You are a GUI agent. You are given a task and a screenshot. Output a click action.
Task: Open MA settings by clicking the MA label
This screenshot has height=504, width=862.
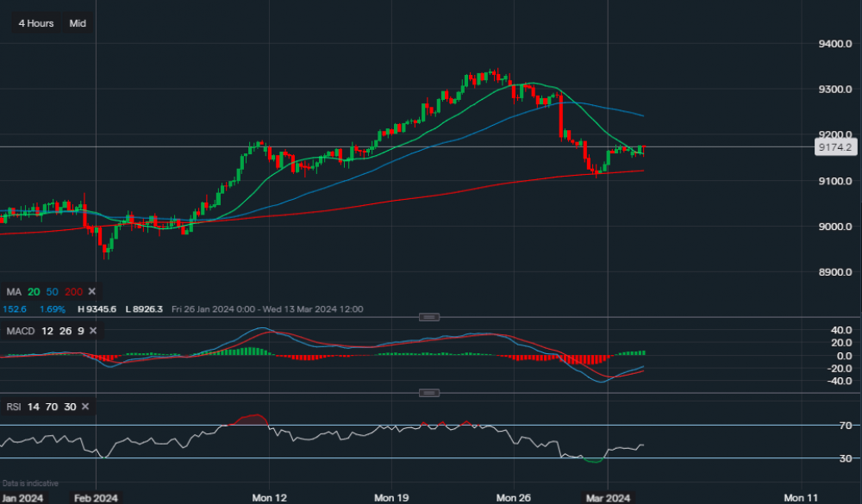(14, 291)
